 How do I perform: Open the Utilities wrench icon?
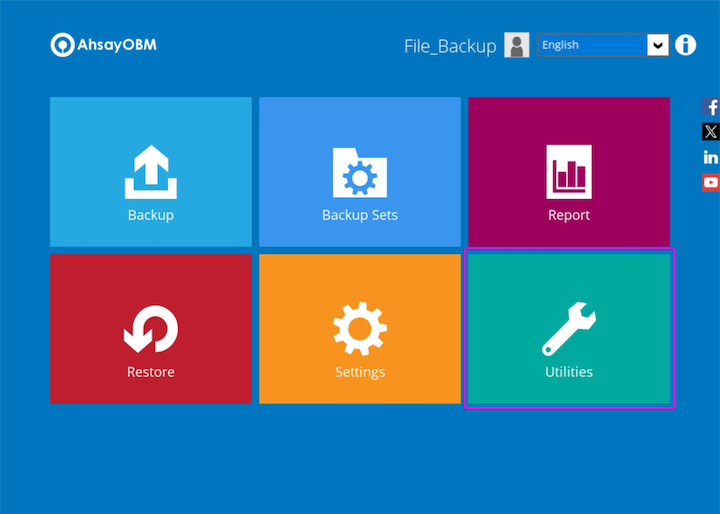tap(568, 330)
